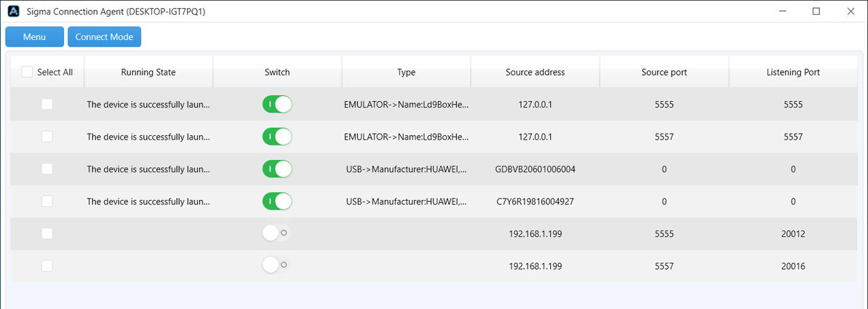Image resolution: width=868 pixels, height=309 pixels.
Task: Tick checkbox for emulator on port 5557
Action: click(x=47, y=137)
